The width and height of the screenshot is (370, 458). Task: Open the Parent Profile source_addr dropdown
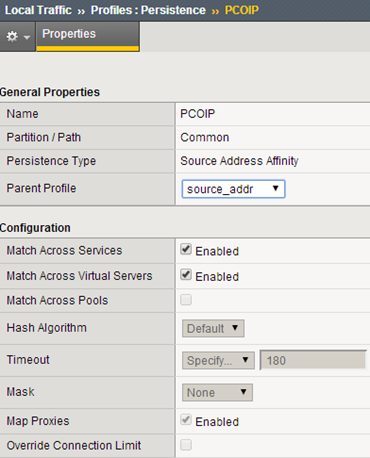tap(233, 189)
